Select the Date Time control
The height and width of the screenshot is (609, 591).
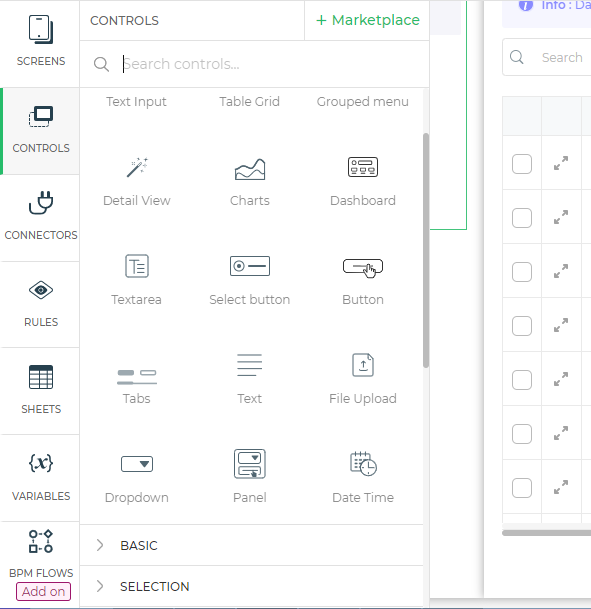coord(363,478)
